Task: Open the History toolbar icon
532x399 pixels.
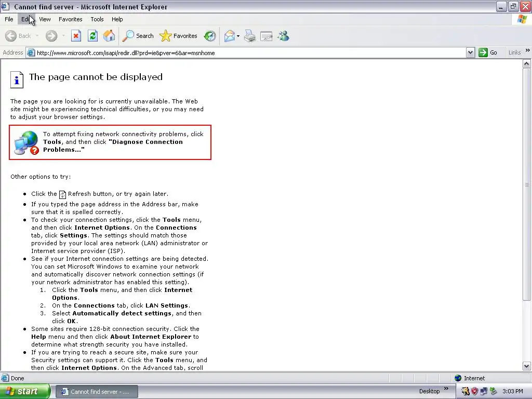Action: click(210, 36)
